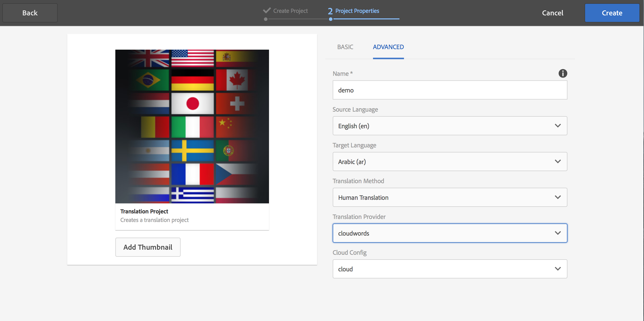
Task: Click the Translation Method chevron arrow
Action: click(558, 197)
